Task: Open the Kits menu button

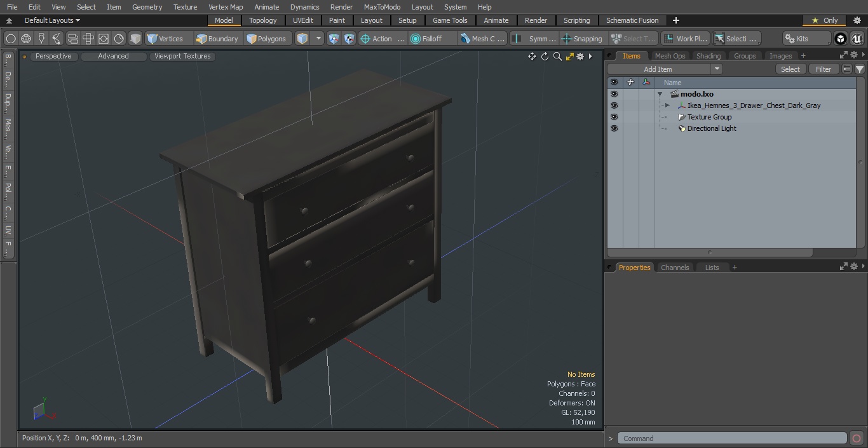Action: [x=806, y=39]
